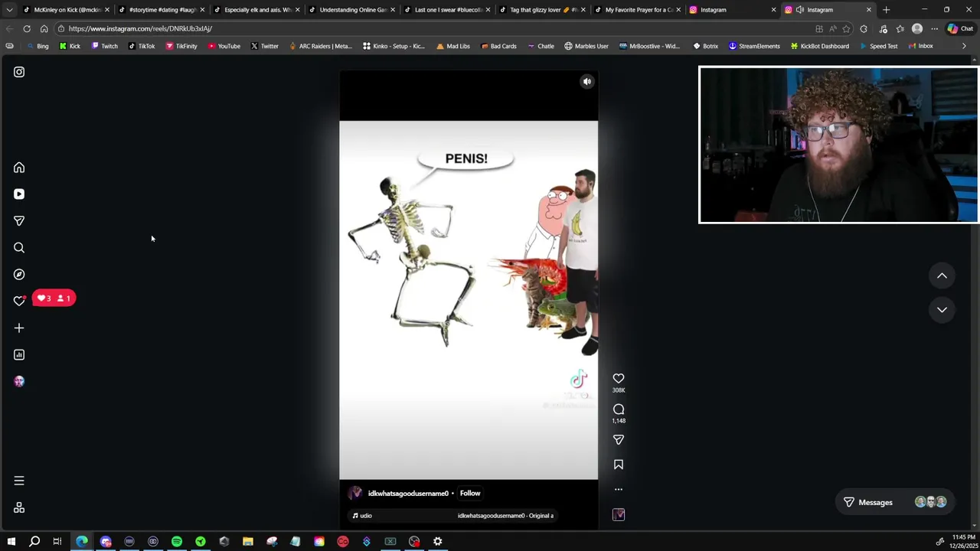Like the reel with the heart icon
Viewport: 980px width, 551px height.
click(619, 379)
